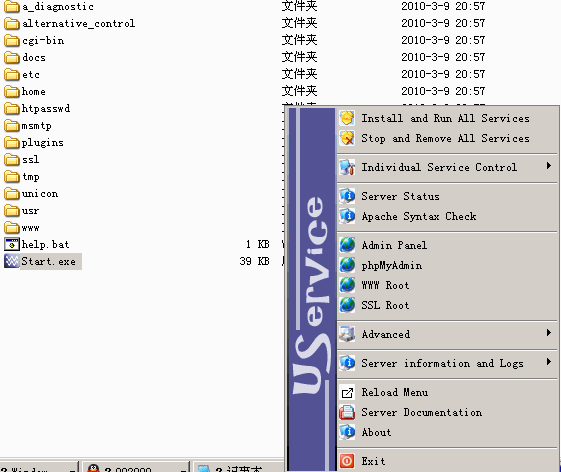This screenshot has width=561, height=472.
Task: Click the Advanced menu icon
Action: click(x=347, y=334)
